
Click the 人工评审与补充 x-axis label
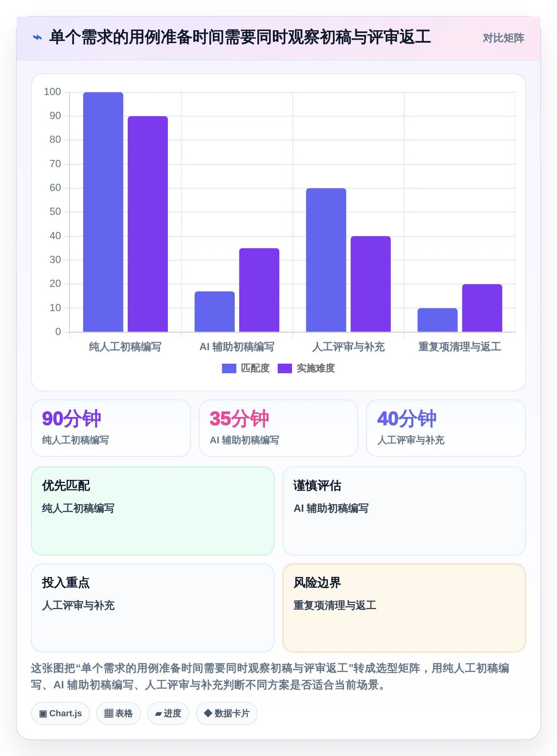(348, 347)
